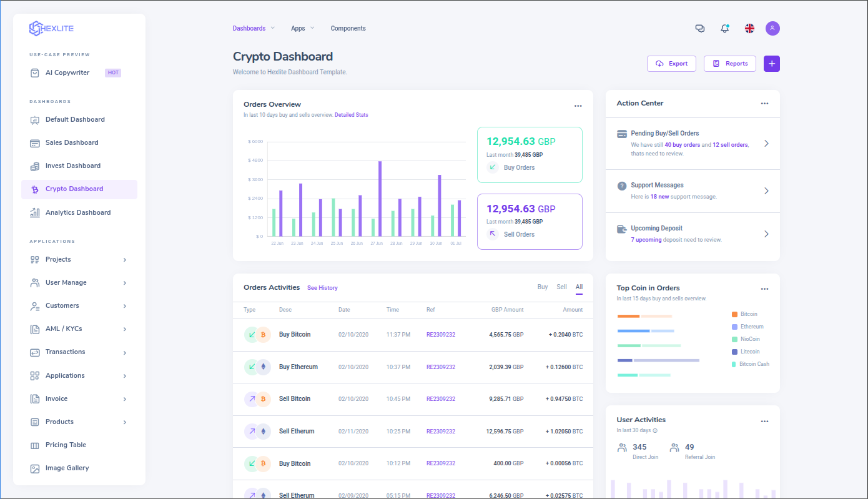Switch to the Buy tab in Orders Activities
The image size is (868, 499).
coord(543,287)
